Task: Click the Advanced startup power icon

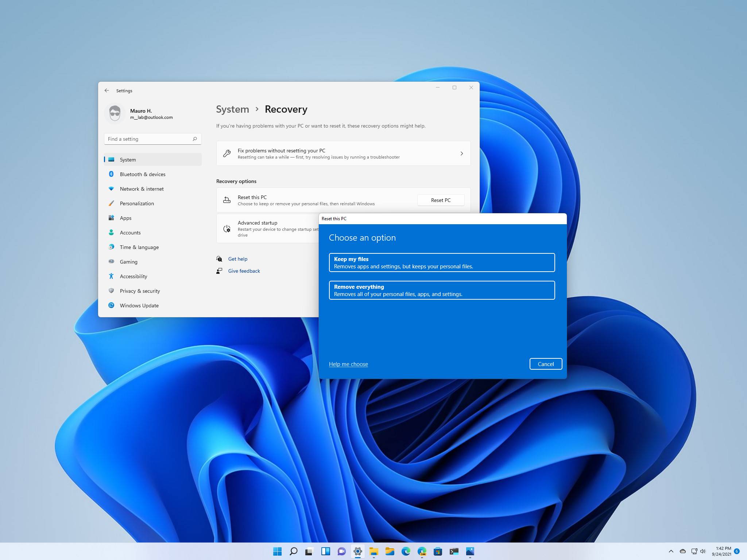Action: [x=227, y=228]
